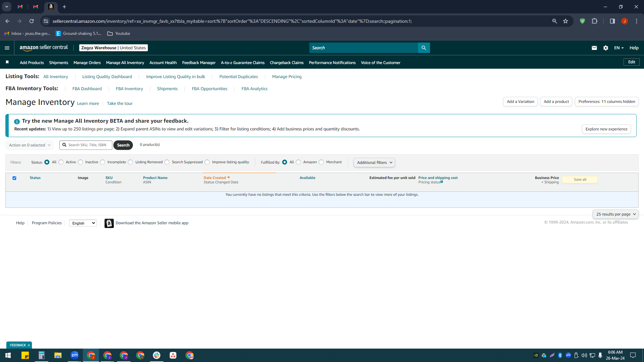The width and height of the screenshot is (644, 362).
Task: Expand the Additional filters dropdown
Action: tap(374, 163)
